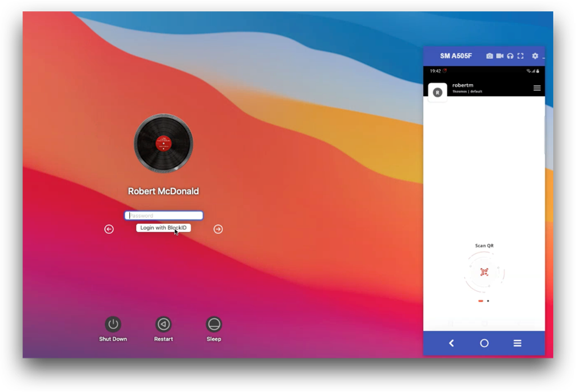Viewport: 576px width, 392px height.
Task: Toggle device audio with the headphones icon
Action: 510,56
